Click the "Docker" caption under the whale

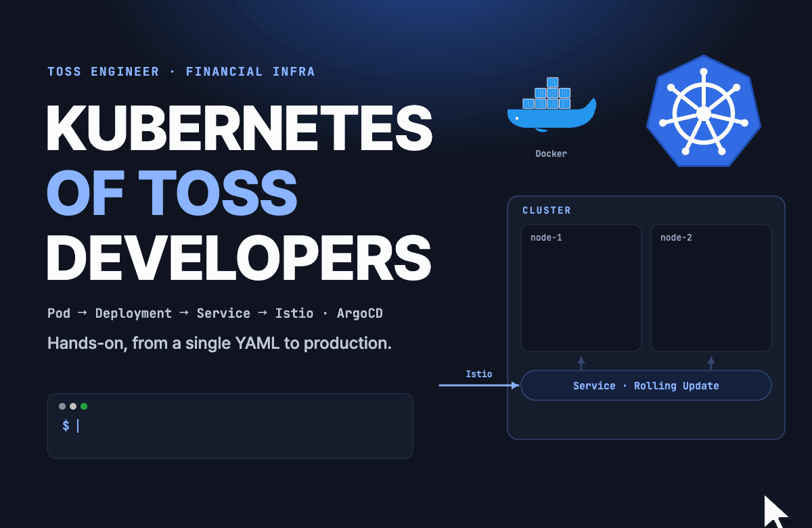click(x=551, y=153)
